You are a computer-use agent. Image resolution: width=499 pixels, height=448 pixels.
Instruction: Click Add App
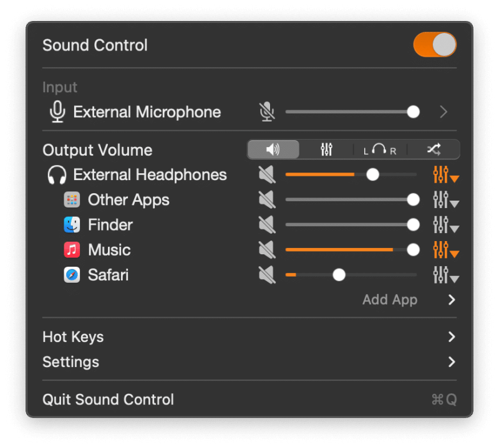[389, 300]
